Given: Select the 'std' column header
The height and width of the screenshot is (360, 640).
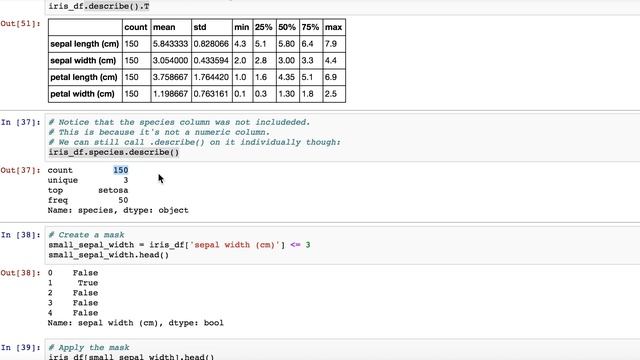Looking at the screenshot, I should pos(200,27).
